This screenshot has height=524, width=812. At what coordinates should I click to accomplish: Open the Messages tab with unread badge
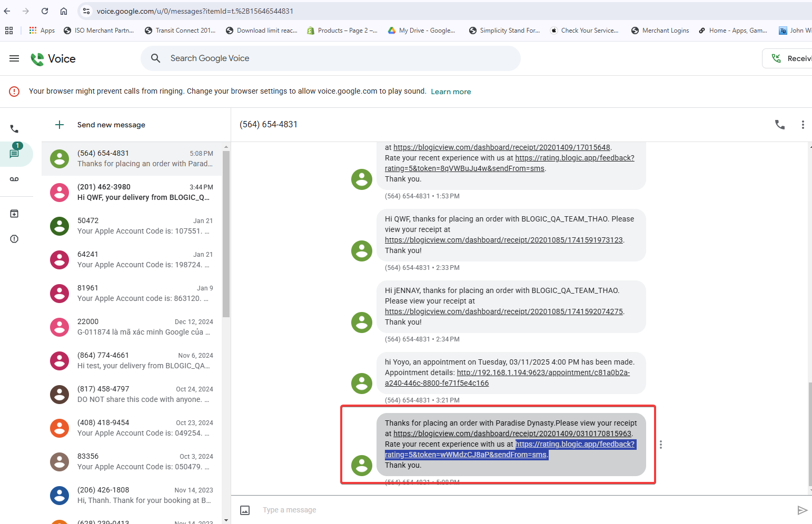[x=14, y=154]
